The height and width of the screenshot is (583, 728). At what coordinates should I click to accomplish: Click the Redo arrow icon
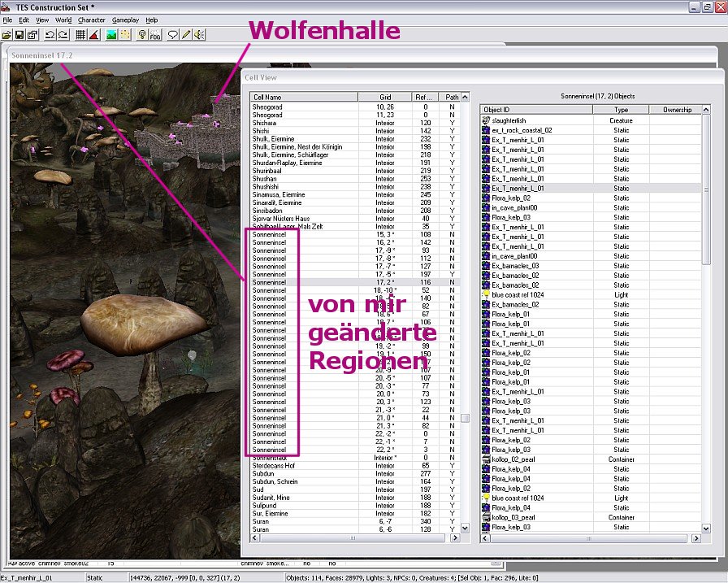[63, 35]
